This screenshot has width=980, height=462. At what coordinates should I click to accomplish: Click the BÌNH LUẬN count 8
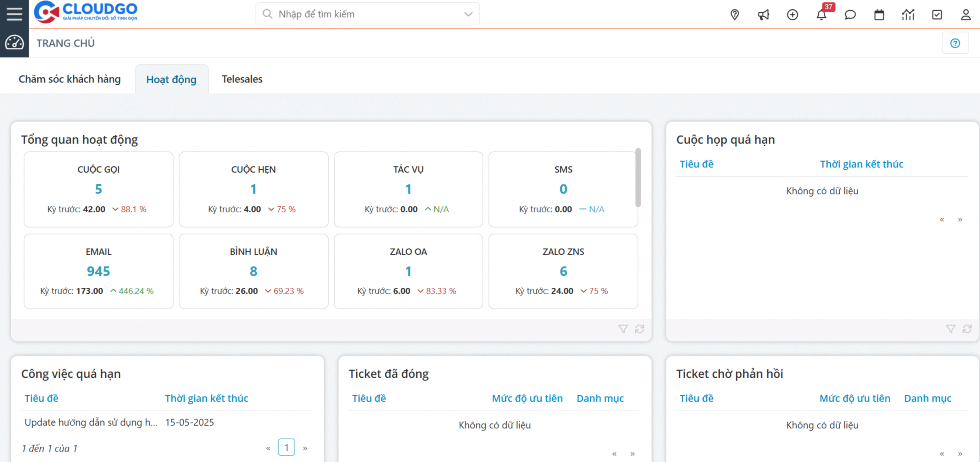tap(254, 271)
